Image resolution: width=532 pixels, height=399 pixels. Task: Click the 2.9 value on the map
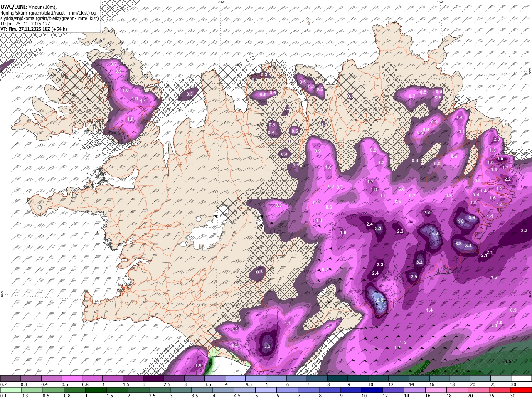(414, 277)
